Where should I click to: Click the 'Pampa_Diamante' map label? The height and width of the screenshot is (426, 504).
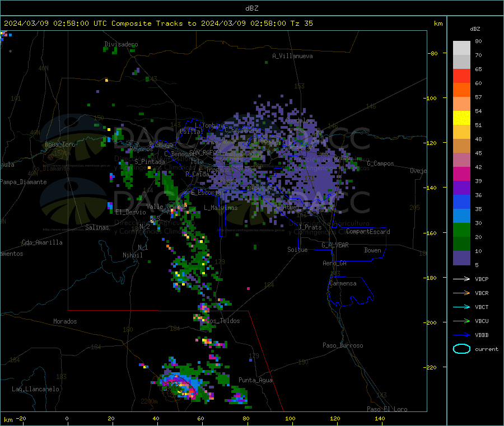(24, 182)
